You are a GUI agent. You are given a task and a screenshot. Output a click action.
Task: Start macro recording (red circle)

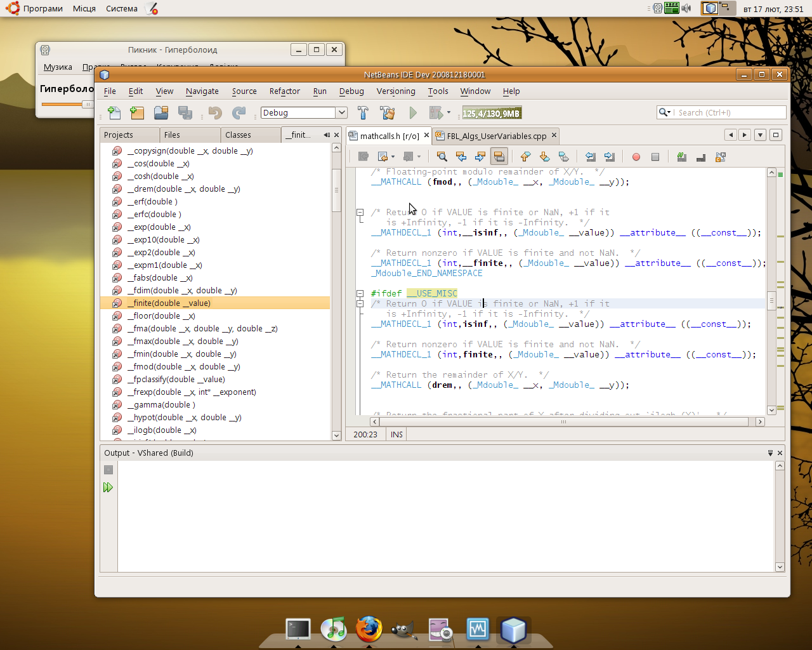click(x=636, y=157)
